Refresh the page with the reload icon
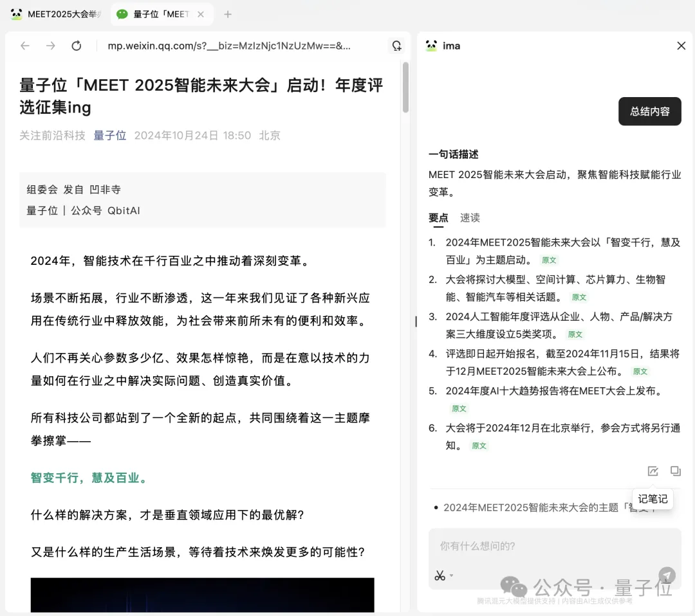 [x=76, y=46]
